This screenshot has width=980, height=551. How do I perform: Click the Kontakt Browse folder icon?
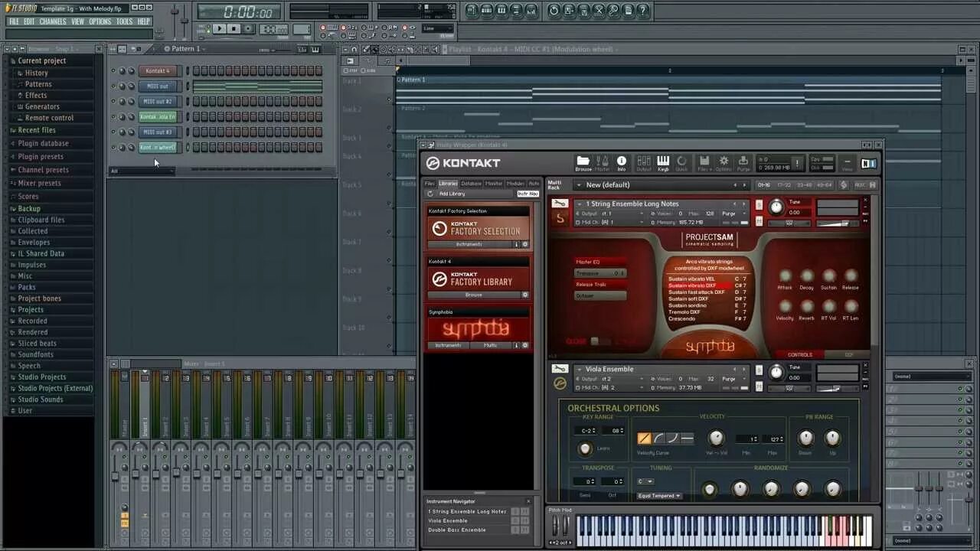click(x=583, y=161)
